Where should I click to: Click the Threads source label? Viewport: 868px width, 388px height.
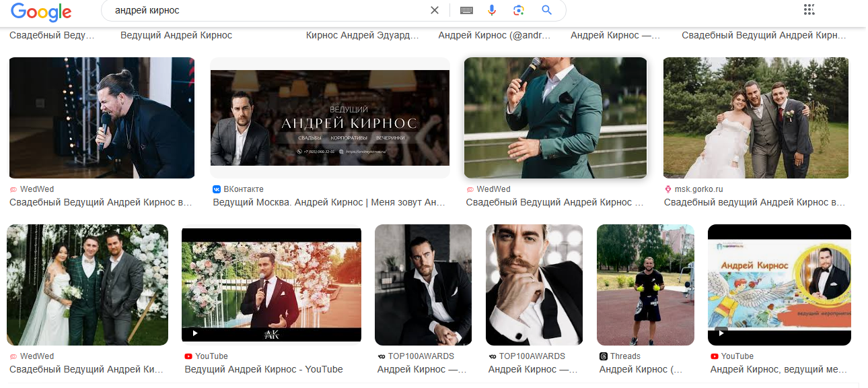tap(625, 356)
